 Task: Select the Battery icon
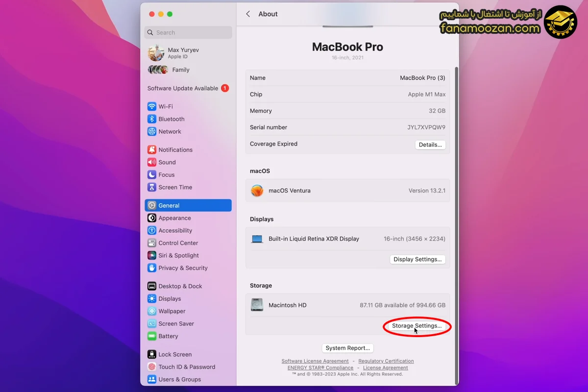tap(152, 336)
